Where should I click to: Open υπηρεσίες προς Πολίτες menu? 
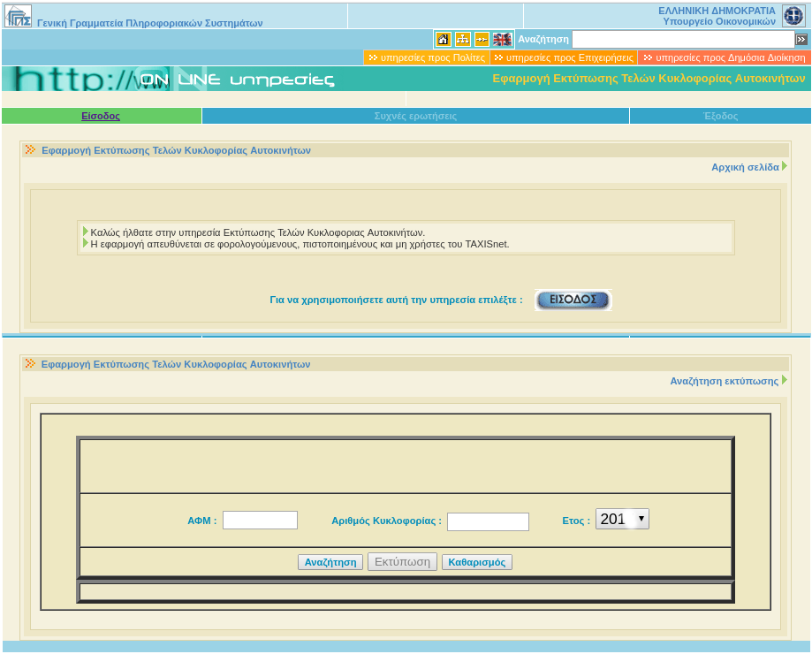[427, 57]
